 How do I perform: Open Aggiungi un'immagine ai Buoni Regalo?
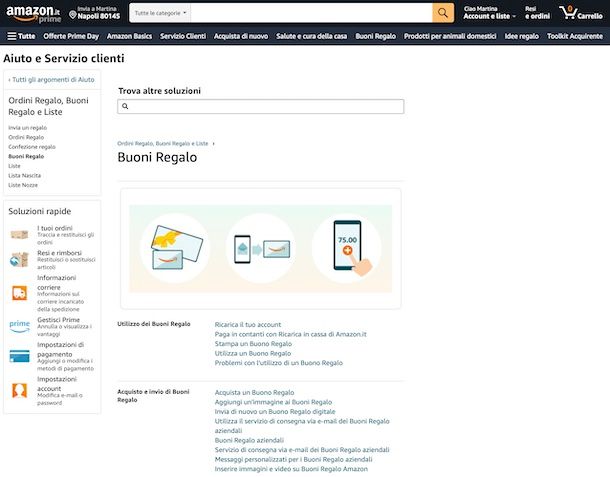tap(273, 402)
